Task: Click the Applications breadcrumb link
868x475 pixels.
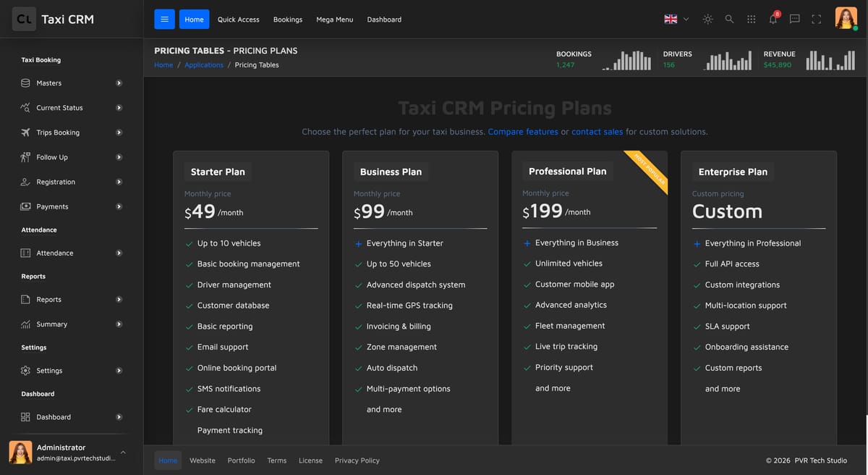Action: point(204,65)
